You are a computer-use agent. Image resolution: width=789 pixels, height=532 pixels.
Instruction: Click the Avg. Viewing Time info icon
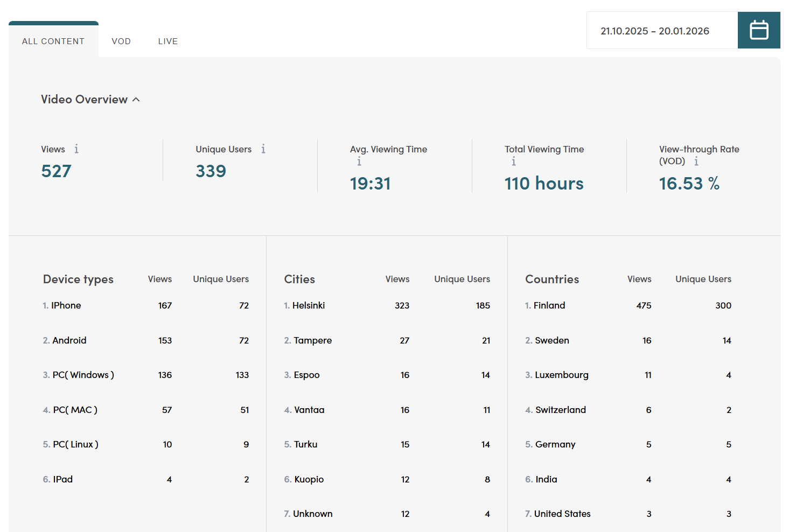click(x=359, y=161)
